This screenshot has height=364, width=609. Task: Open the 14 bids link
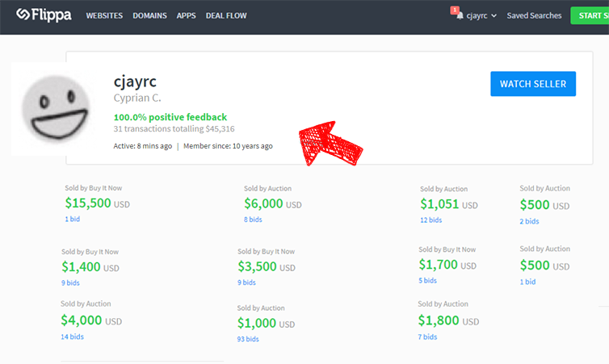click(x=72, y=337)
